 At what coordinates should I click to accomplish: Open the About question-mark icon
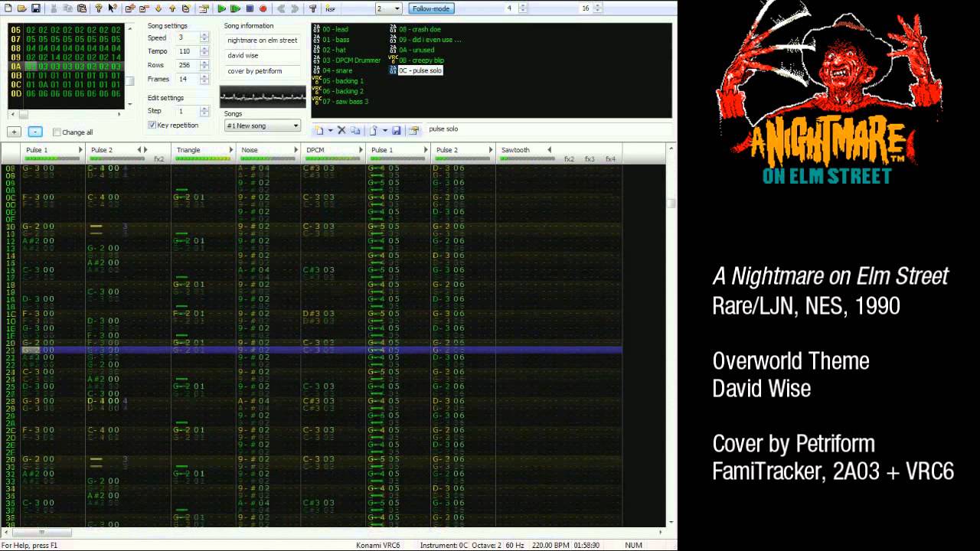99,8
